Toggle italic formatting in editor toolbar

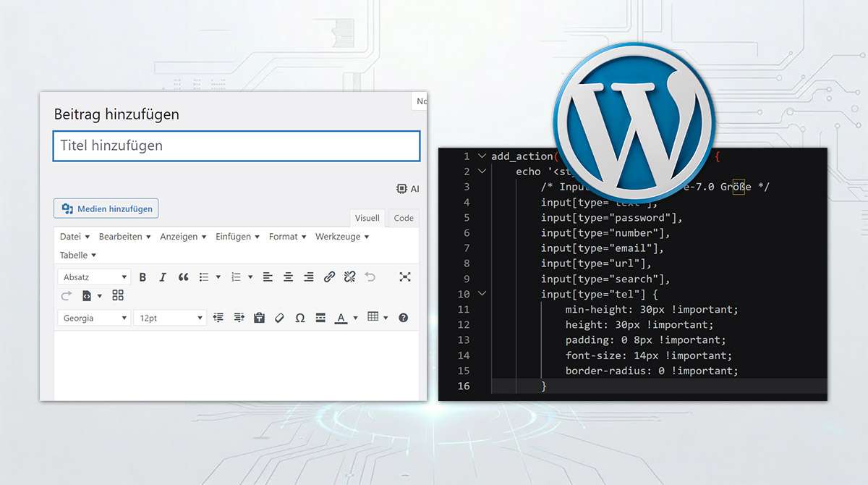pyautogui.click(x=163, y=277)
